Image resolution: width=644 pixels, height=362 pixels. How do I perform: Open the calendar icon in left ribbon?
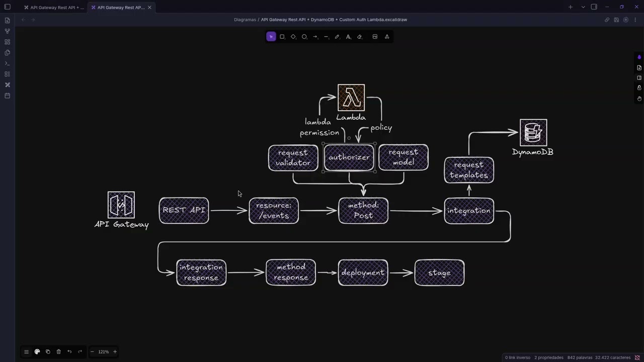7,96
